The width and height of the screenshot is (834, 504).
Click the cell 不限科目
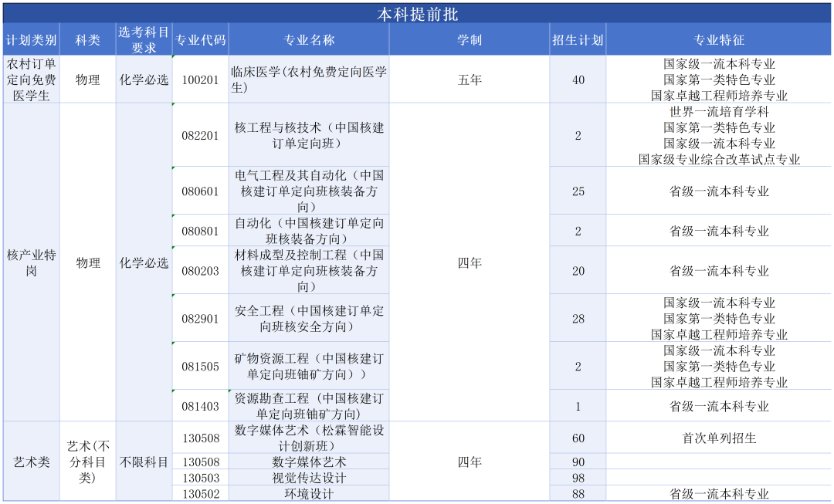coord(144,462)
